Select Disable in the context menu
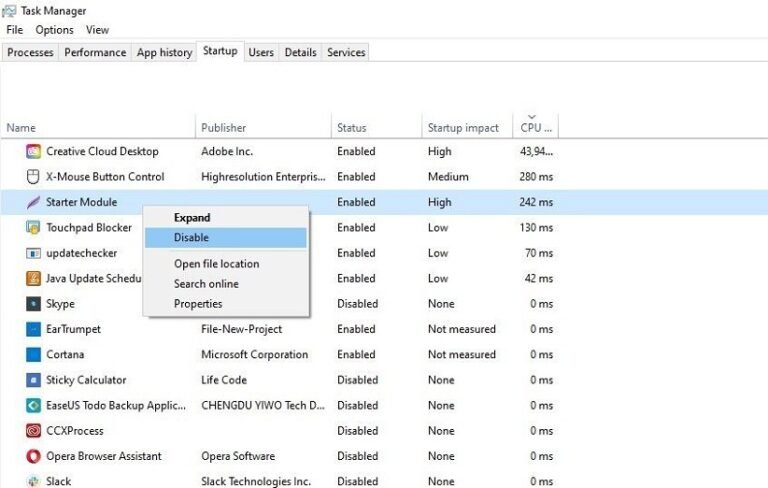Image resolution: width=768 pixels, height=488 pixels. (191, 238)
